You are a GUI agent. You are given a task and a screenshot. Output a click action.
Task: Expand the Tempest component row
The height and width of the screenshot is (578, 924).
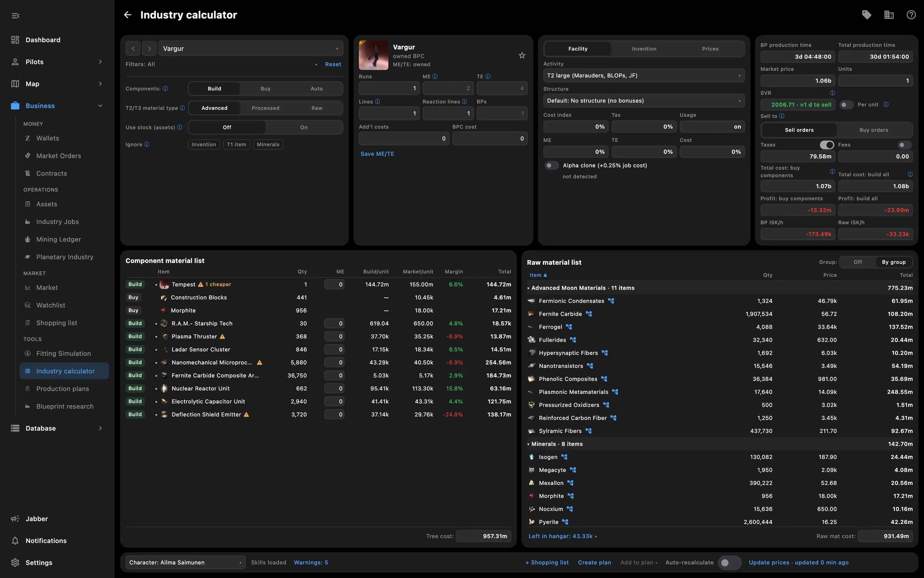[156, 285]
